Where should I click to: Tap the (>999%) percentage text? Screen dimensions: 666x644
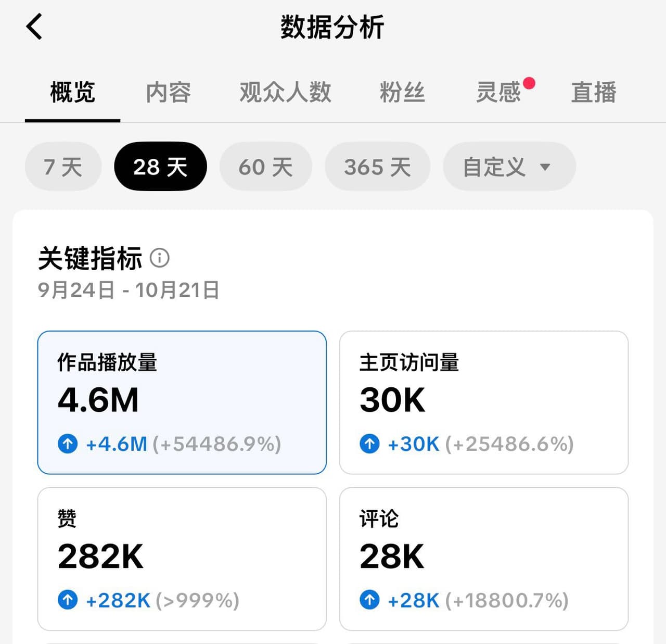198,600
